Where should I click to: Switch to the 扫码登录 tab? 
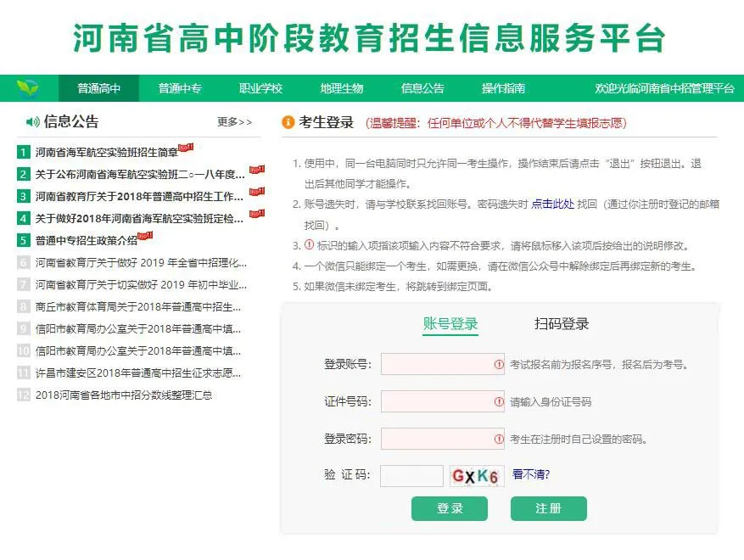click(562, 324)
